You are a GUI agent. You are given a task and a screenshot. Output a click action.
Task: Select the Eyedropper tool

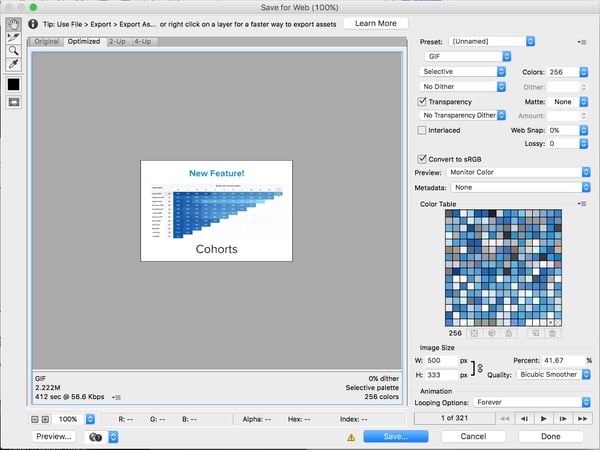[x=15, y=64]
